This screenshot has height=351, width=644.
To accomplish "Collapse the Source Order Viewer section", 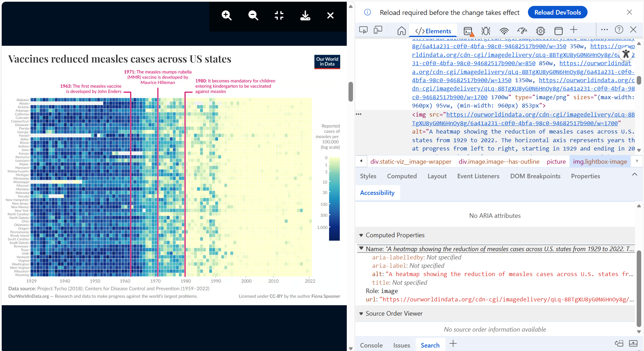I will click(361, 314).
